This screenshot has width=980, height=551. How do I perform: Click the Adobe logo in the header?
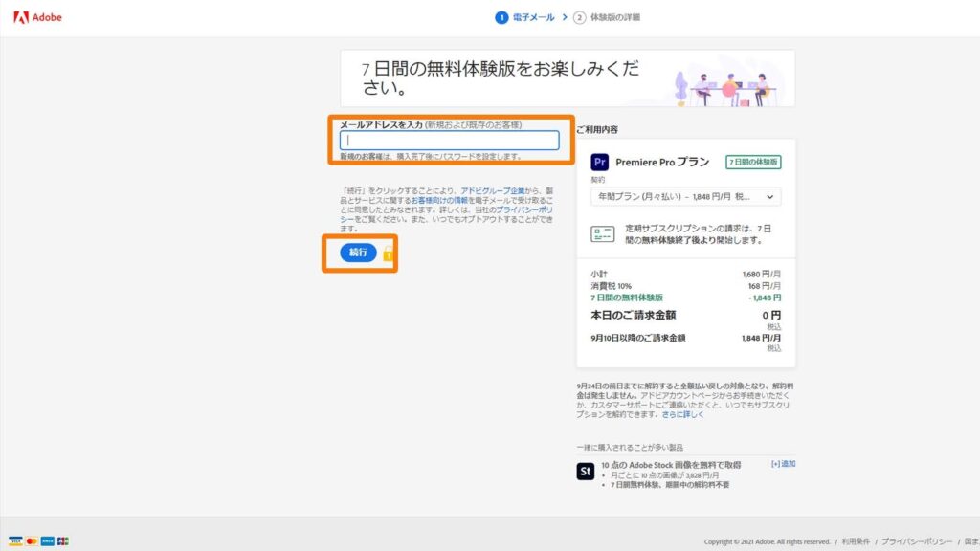coord(37,17)
